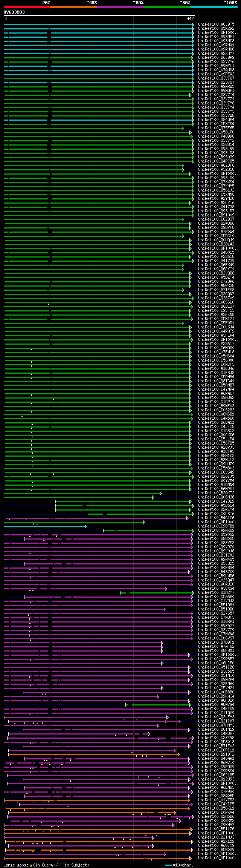
Task: Click hit UniRef100_A9XHY7
Action: (216, 53)
